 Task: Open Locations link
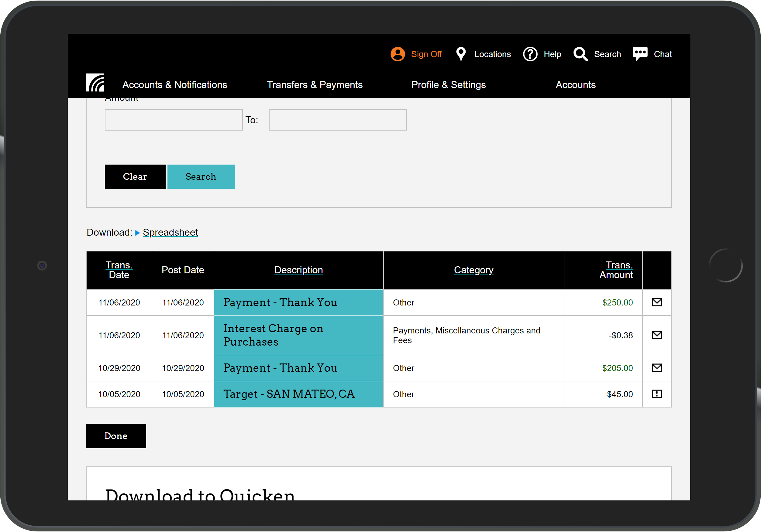pos(493,54)
